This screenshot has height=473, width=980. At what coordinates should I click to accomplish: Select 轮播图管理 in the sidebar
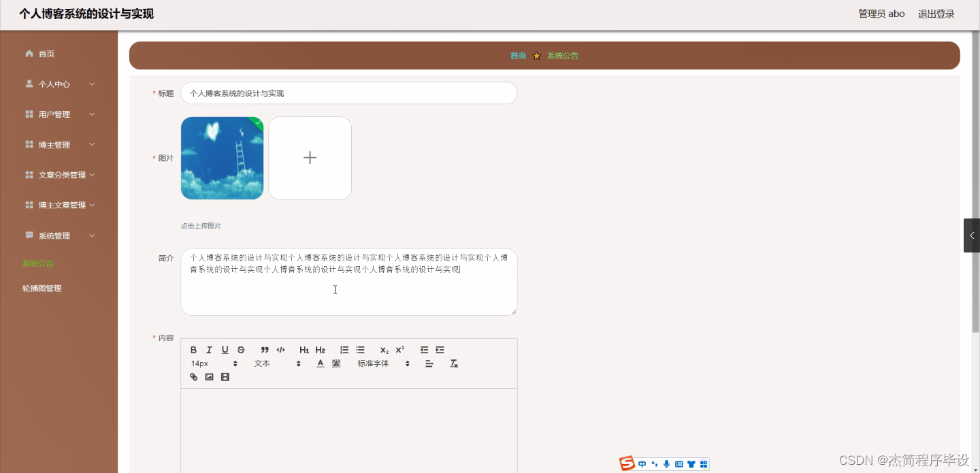(42, 288)
